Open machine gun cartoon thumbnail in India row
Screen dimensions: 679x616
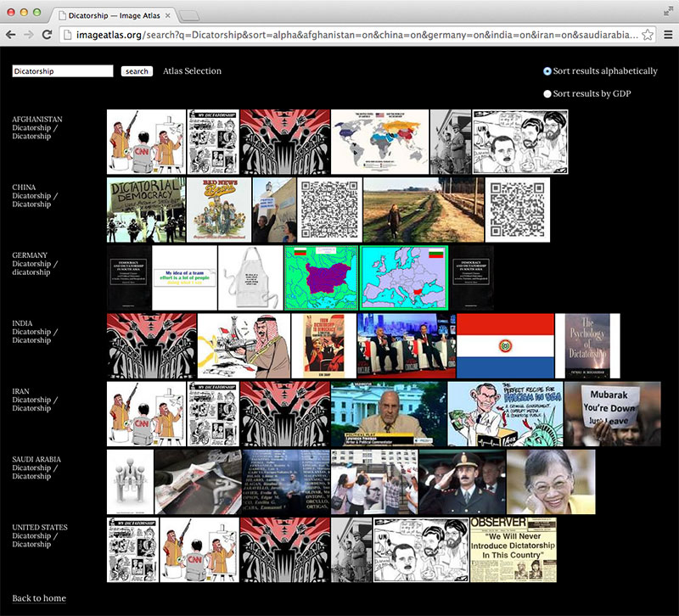coord(244,346)
